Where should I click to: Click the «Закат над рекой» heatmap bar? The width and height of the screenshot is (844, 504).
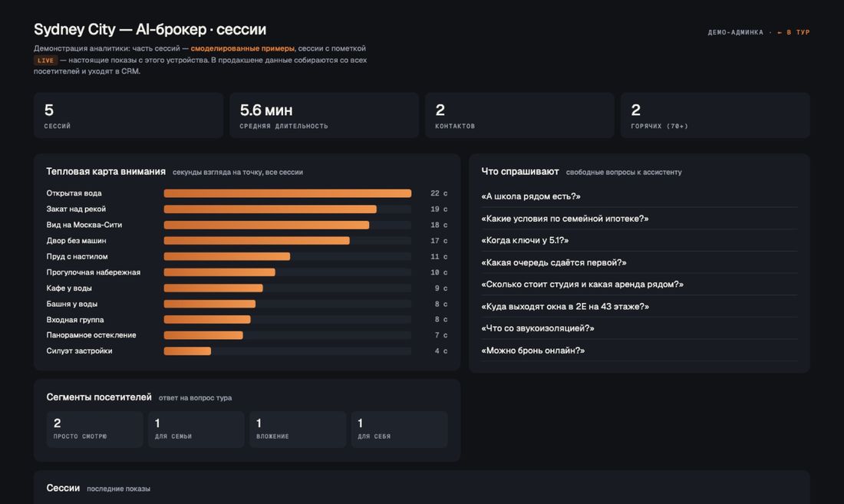pyautogui.click(x=270, y=209)
